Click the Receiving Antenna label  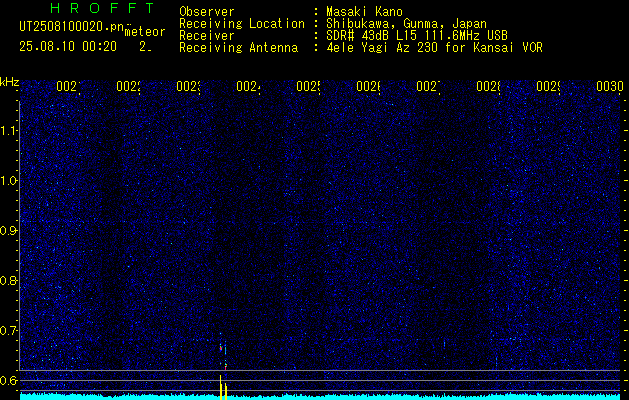point(238,48)
